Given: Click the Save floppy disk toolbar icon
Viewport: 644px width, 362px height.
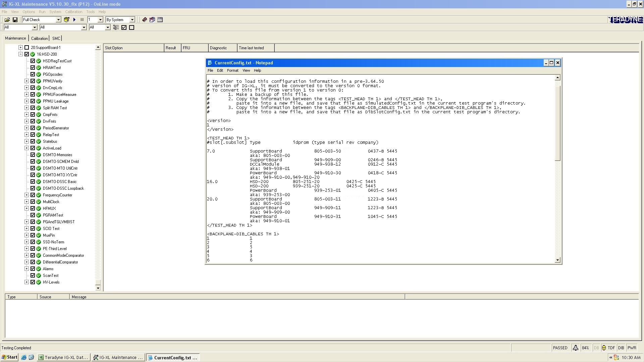Looking at the screenshot, I should coord(15,20).
